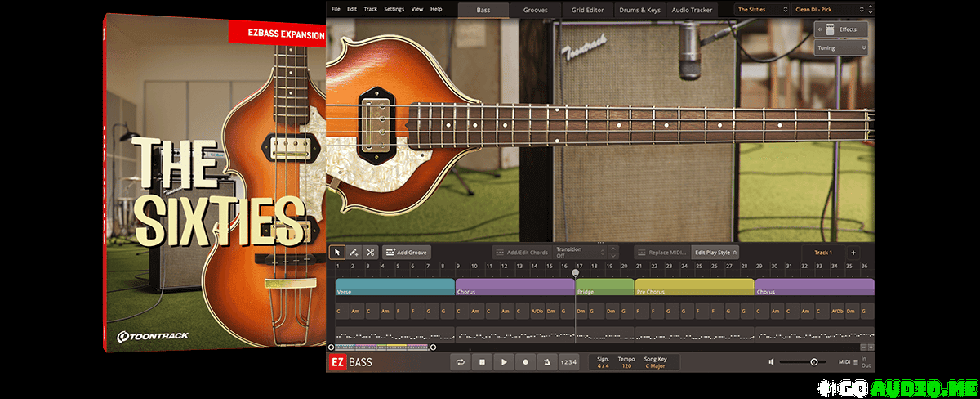Click the EZ Bass logo
Screen dimensions: 980x399
pos(351,362)
